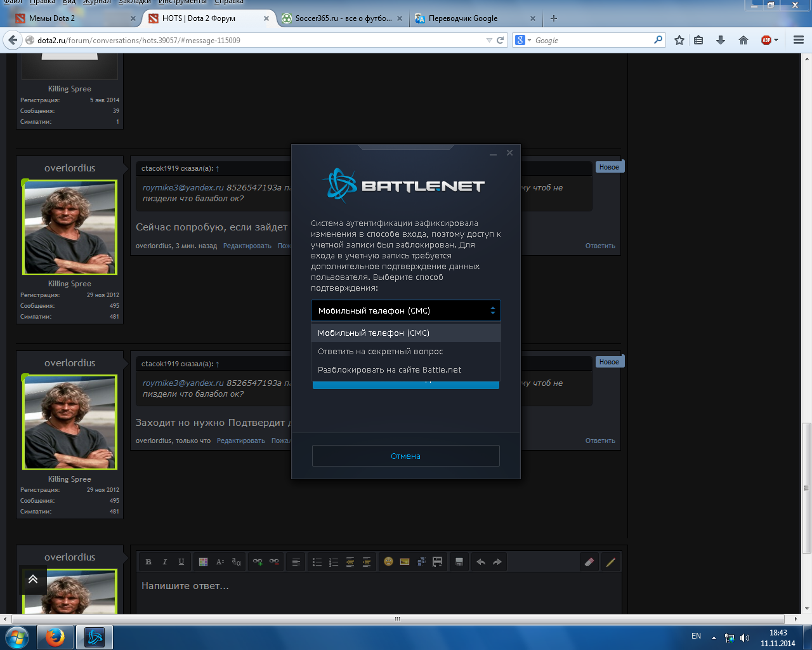The image size is (812, 650).
Task: Open the text color palette
Action: click(203, 562)
